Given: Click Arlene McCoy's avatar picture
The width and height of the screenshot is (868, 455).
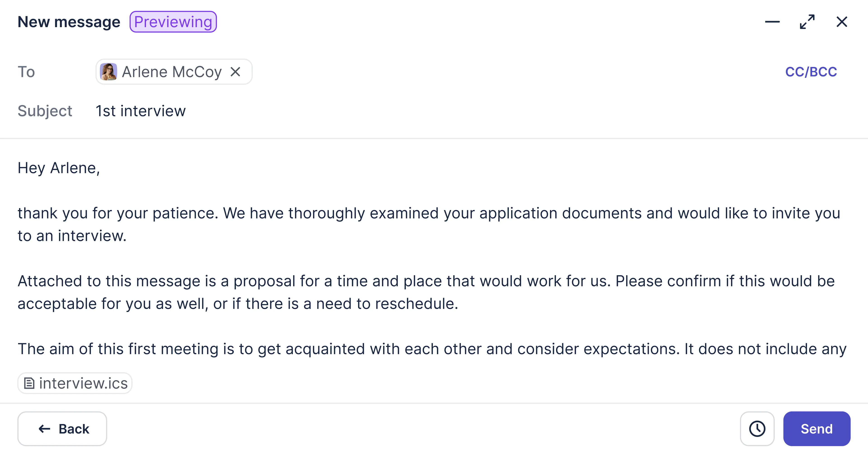Looking at the screenshot, I should pos(108,71).
